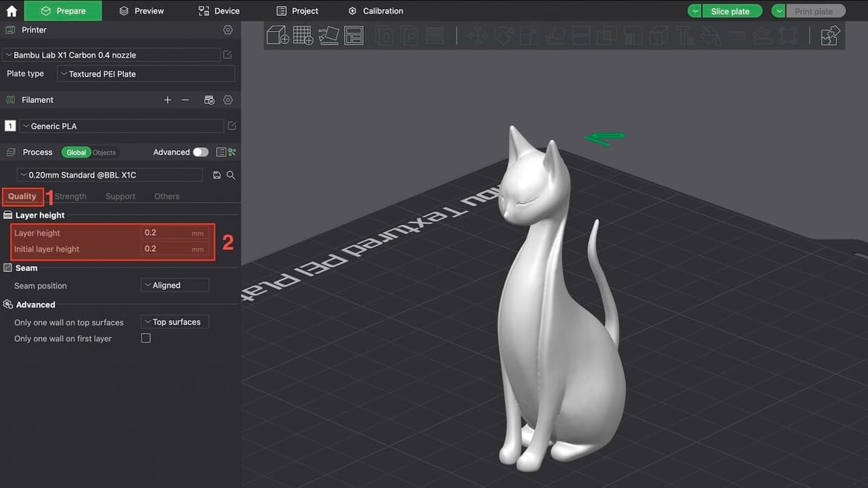Open printer settings gear icon

pyautogui.click(x=228, y=30)
